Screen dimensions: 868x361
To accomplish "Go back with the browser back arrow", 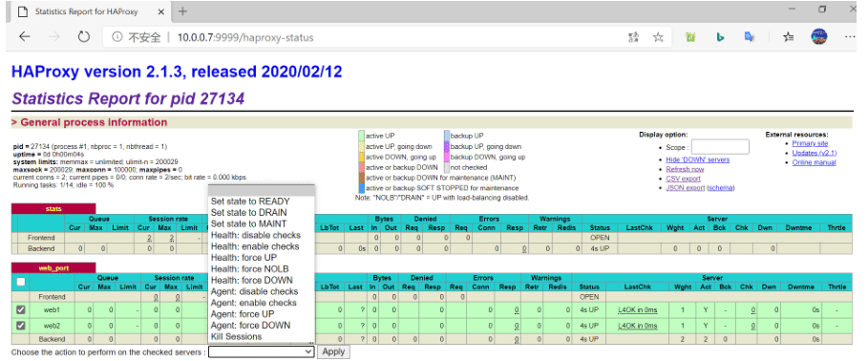I will [x=25, y=37].
